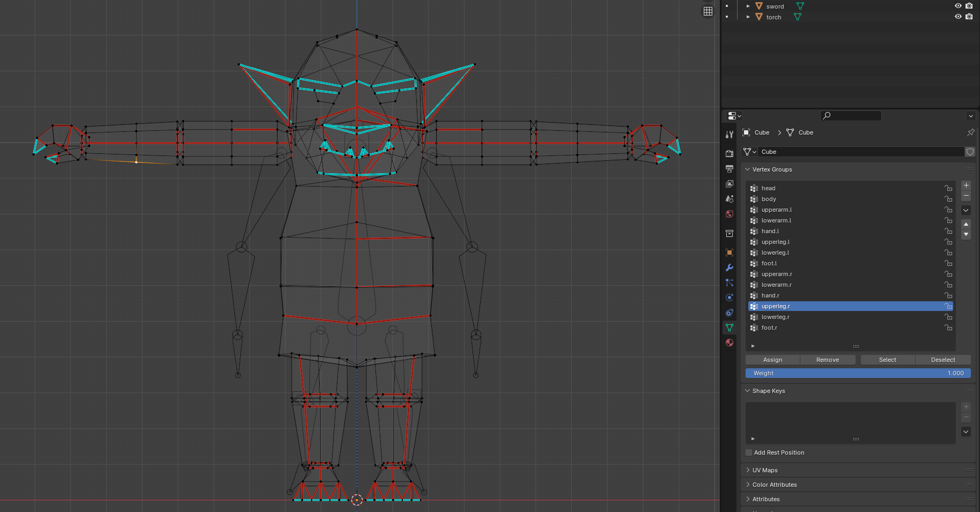Viewport: 980px width, 512px height.
Task: Toggle the pin icon in the properties header
Action: click(x=970, y=132)
